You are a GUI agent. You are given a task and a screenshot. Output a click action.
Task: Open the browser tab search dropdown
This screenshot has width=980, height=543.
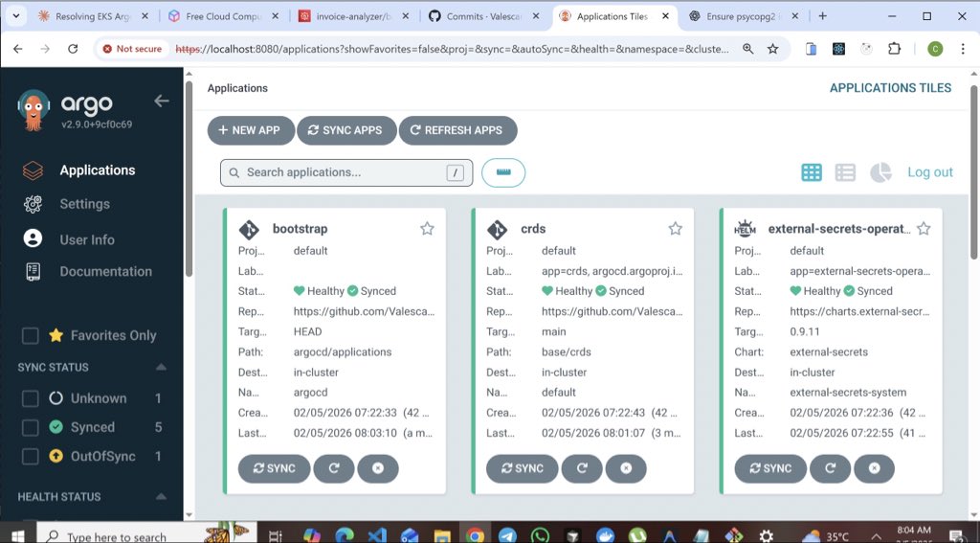click(x=15, y=16)
